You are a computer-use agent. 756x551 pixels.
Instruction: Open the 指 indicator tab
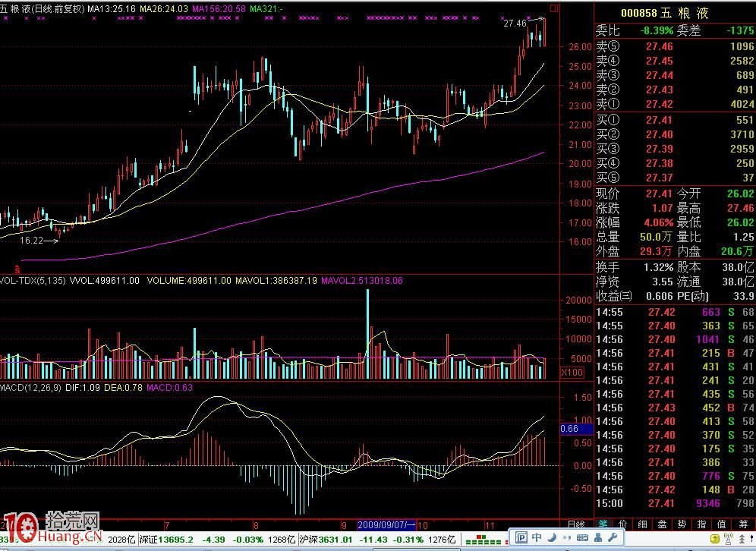click(x=701, y=524)
